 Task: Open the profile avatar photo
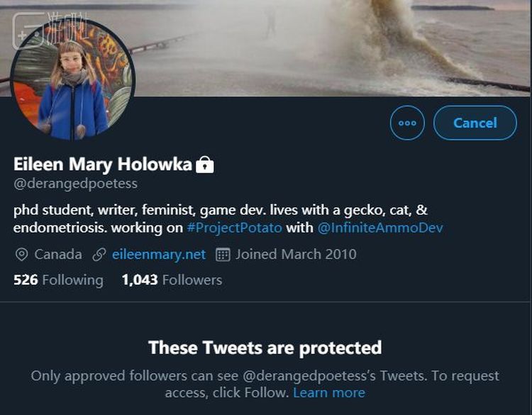point(73,79)
